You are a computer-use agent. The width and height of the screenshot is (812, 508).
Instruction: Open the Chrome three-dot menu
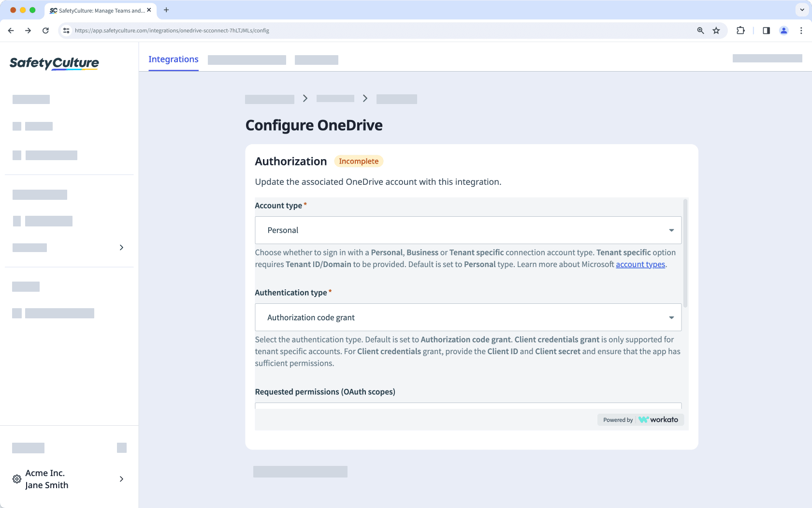(x=801, y=30)
